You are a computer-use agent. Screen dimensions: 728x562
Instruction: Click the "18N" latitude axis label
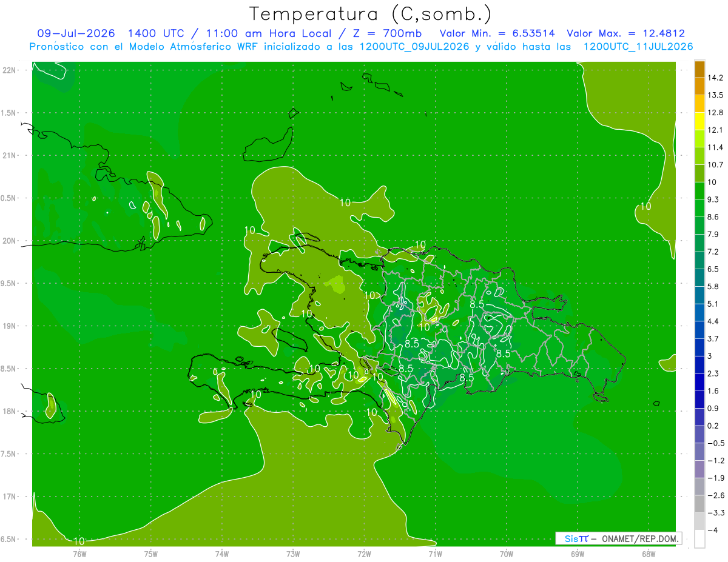coord(8,412)
